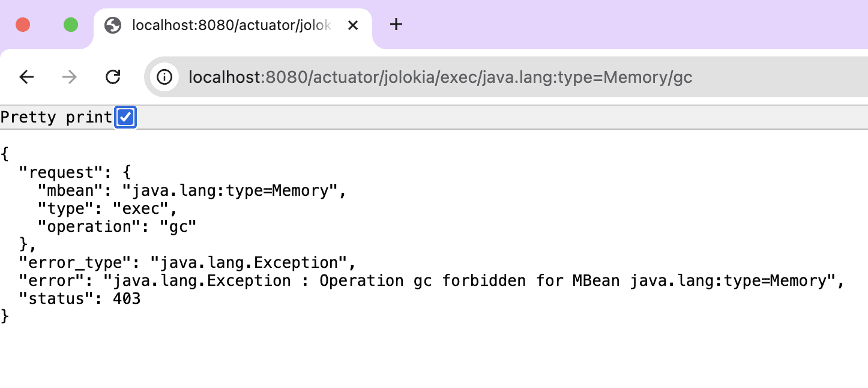The image size is (868, 388).
Task: Click the forward navigation arrow
Action: point(70,77)
